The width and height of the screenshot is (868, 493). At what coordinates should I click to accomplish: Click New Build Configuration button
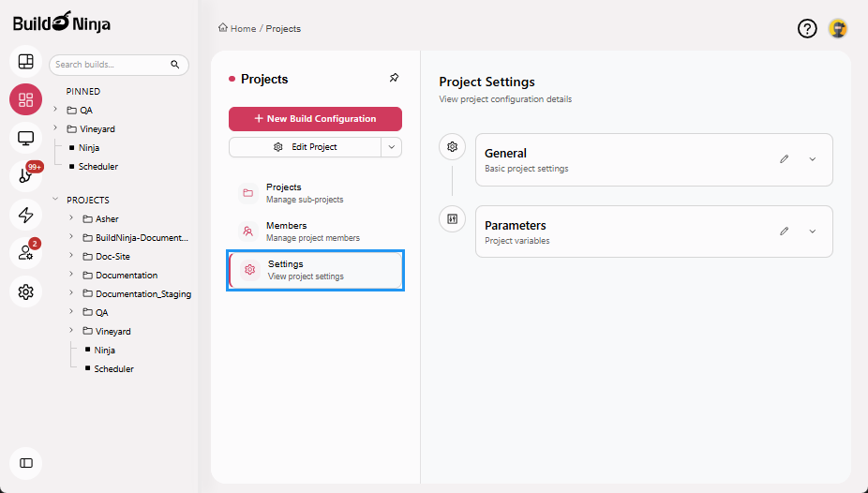point(315,119)
